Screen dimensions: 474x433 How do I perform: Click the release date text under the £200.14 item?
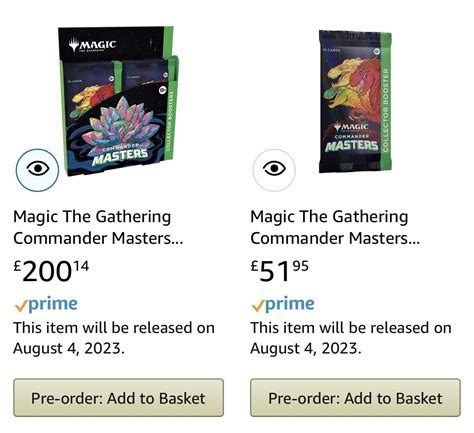pos(114,338)
